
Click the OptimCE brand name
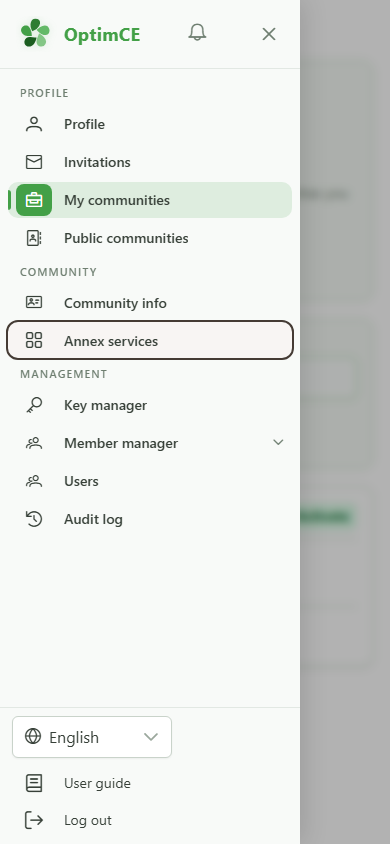(x=102, y=34)
